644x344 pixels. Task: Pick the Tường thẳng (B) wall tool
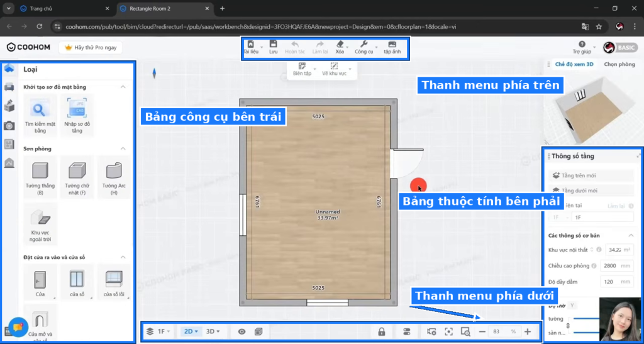(x=40, y=177)
